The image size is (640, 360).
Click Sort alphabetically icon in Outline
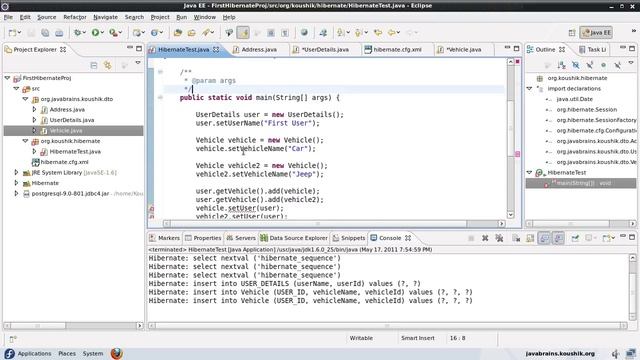point(562,65)
